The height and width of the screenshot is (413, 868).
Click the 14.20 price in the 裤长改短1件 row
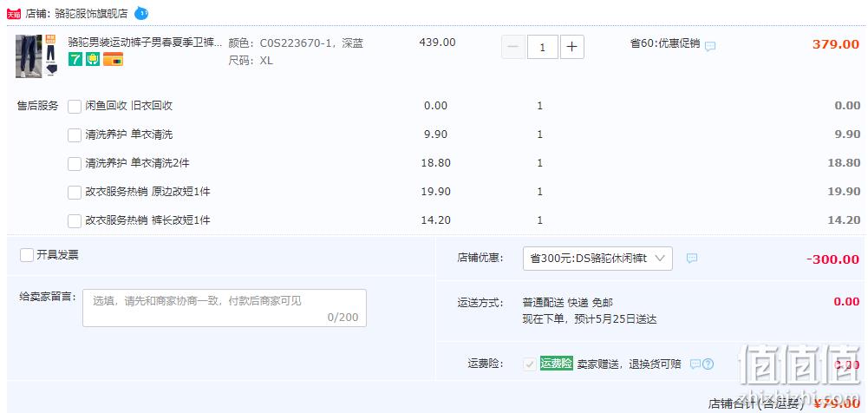[x=435, y=220]
